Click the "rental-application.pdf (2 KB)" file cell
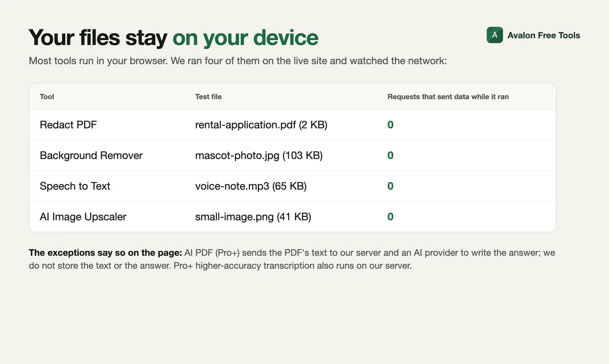 [261, 125]
